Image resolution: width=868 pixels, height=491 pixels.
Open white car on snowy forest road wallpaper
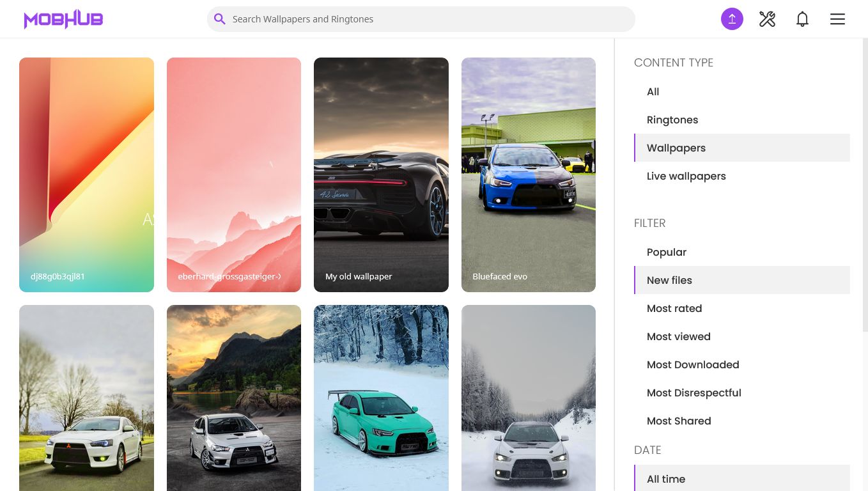click(x=529, y=398)
